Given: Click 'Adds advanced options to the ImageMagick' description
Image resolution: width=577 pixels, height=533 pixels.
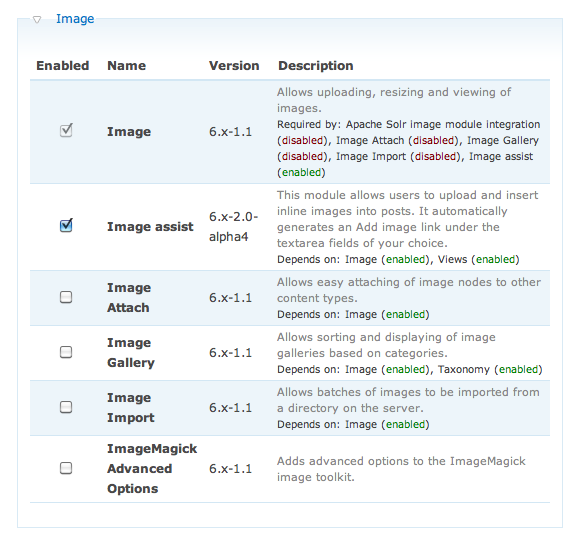Looking at the screenshot, I should [401, 469].
